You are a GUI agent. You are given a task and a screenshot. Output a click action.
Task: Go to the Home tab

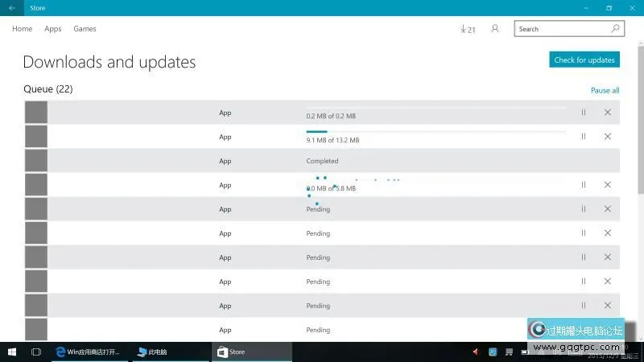tap(23, 29)
